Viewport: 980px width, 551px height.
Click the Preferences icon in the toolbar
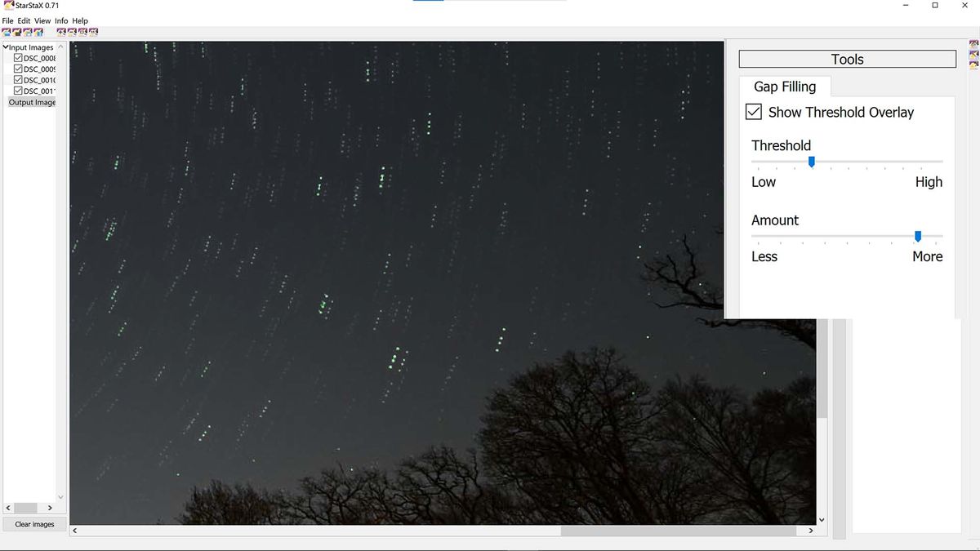click(x=93, y=33)
